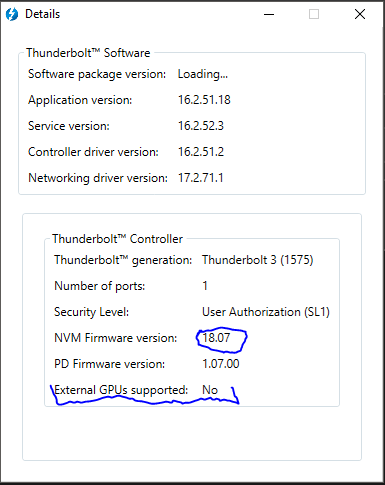Click the External GPUs supported label
The height and width of the screenshot is (485, 385).
point(121,390)
